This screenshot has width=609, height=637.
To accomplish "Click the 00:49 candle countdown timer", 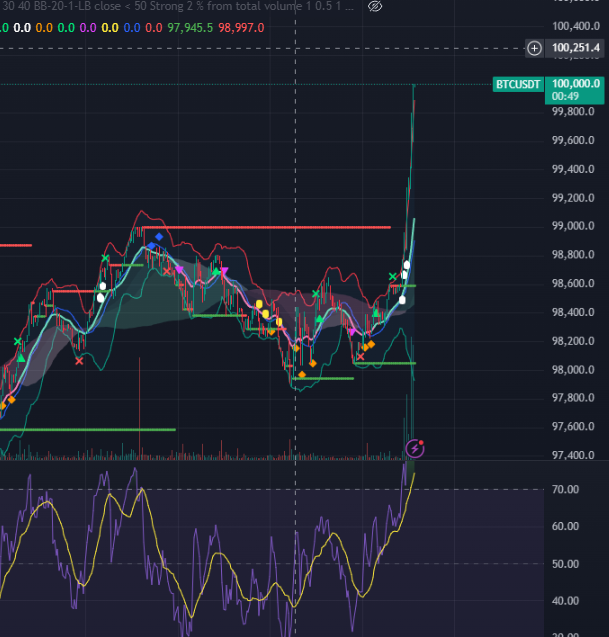I will coord(565,96).
